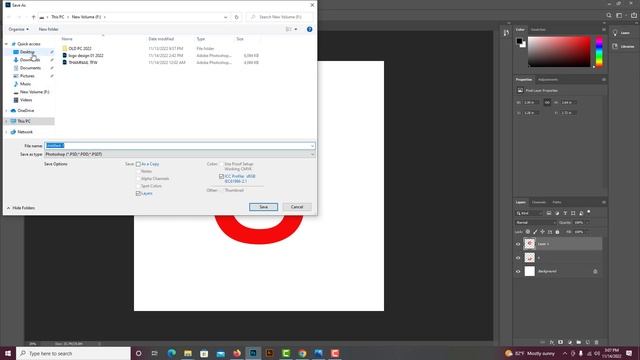640x360 pixels.
Task: Open Photoshop search magnifier icon
Action: pos(609,15)
